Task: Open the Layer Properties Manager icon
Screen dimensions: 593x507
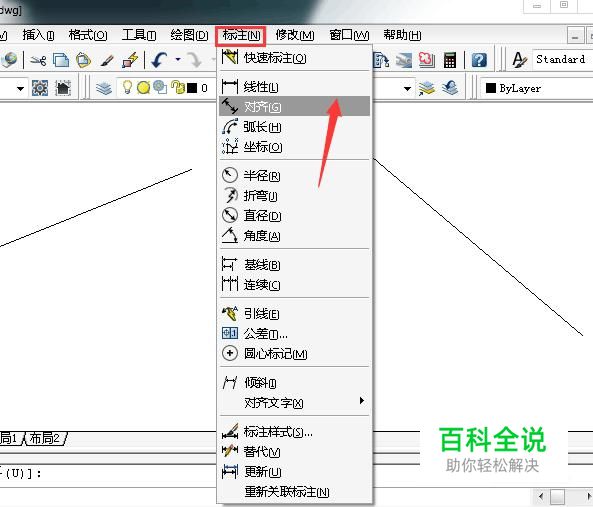Action: pyautogui.click(x=104, y=88)
